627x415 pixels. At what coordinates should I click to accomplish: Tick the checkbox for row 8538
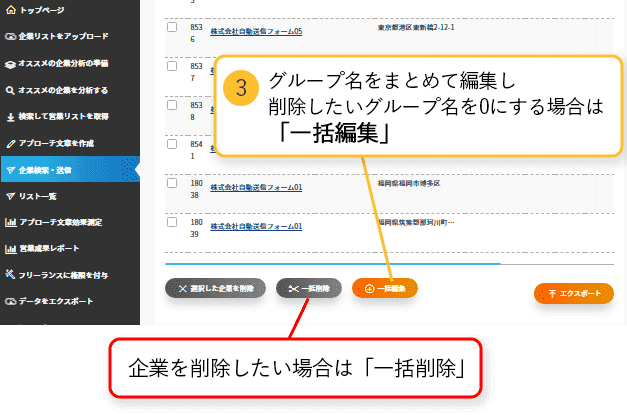[172, 105]
